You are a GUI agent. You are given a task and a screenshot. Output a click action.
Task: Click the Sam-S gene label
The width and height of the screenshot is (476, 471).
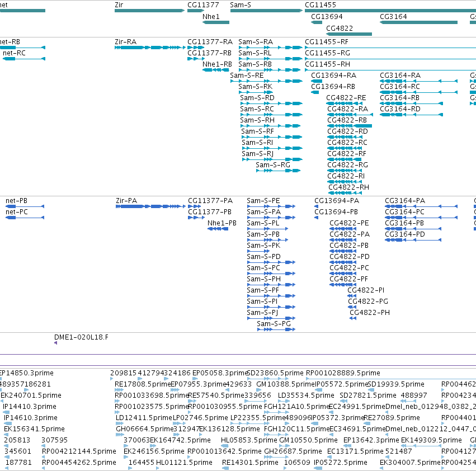(x=241, y=5)
